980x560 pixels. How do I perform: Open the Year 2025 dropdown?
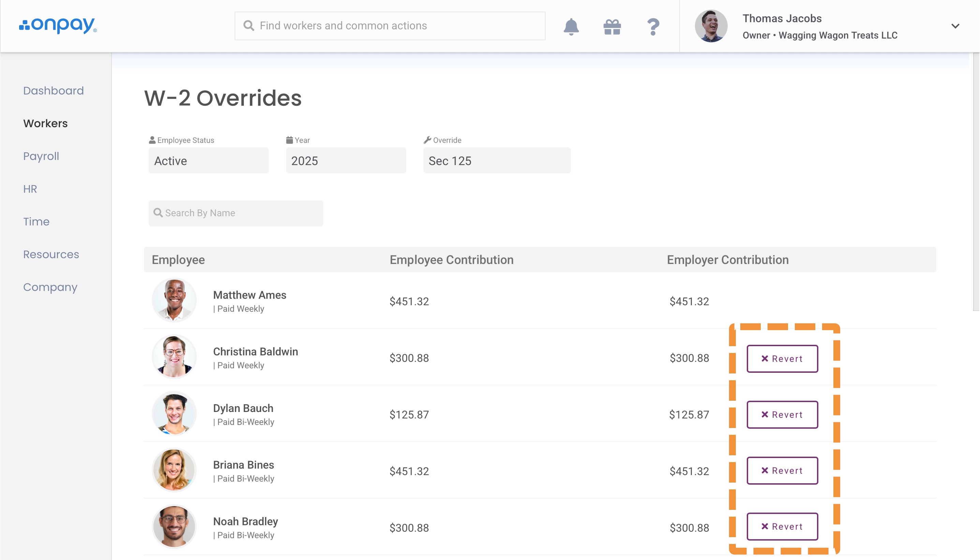[x=346, y=161]
